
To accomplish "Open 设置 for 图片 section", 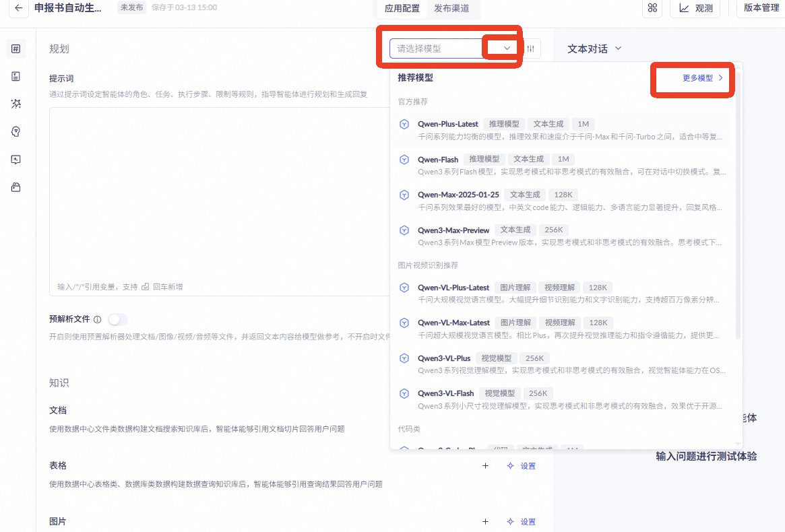I will click(521, 521).
